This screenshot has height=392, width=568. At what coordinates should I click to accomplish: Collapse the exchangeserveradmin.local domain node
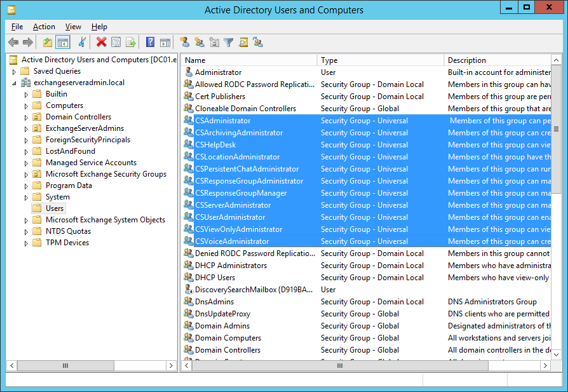point(14,83)
